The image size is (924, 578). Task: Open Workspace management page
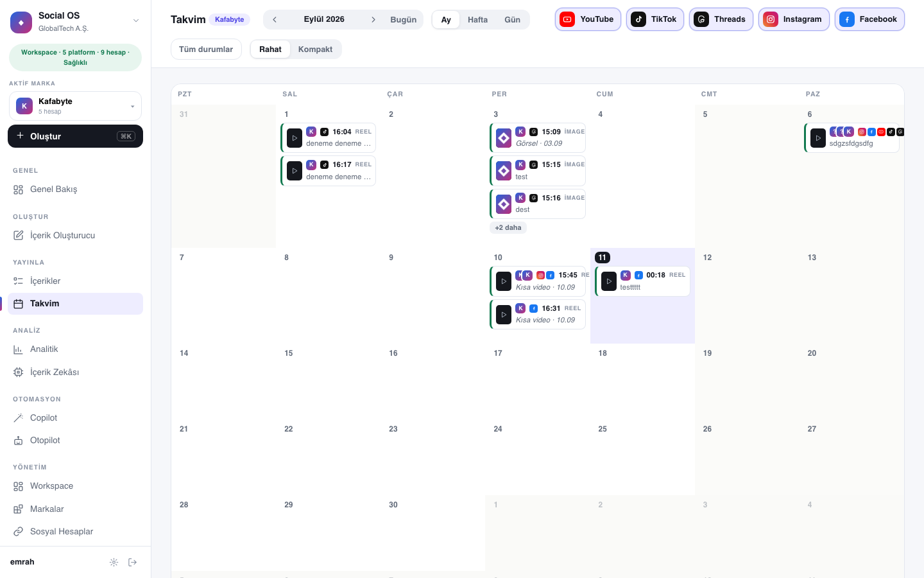pos(75,486)
